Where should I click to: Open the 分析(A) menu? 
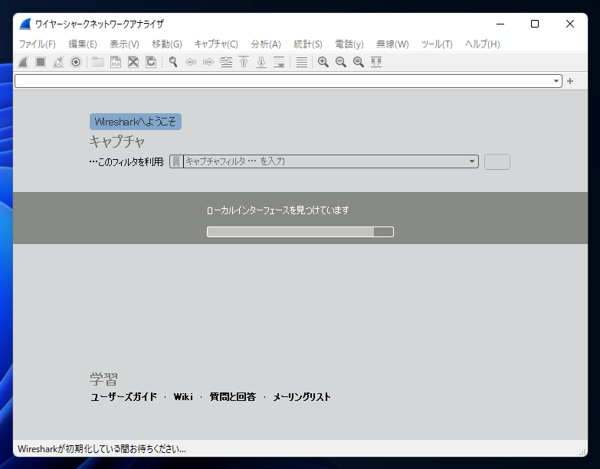pos(266,44)
